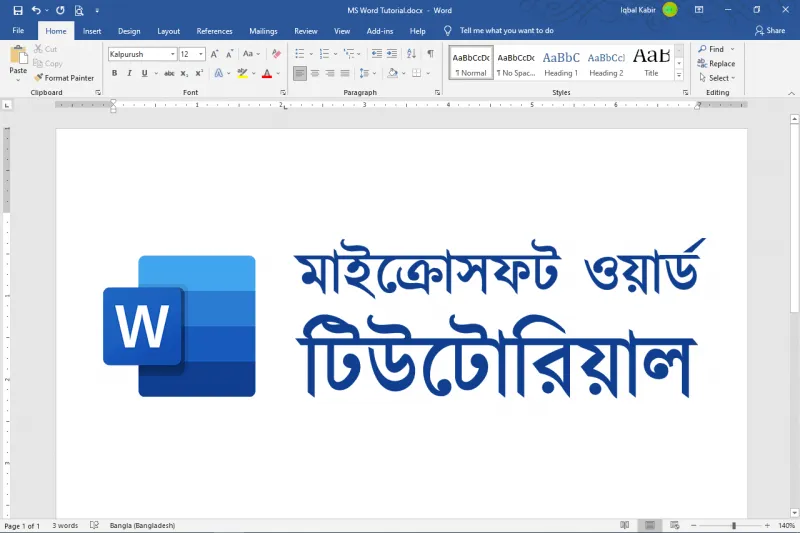Image resolution: width=800 pixels, height=533 pixels.
Task: Apply the red font color
Action: pyautogui.click(x=266, y=73)
